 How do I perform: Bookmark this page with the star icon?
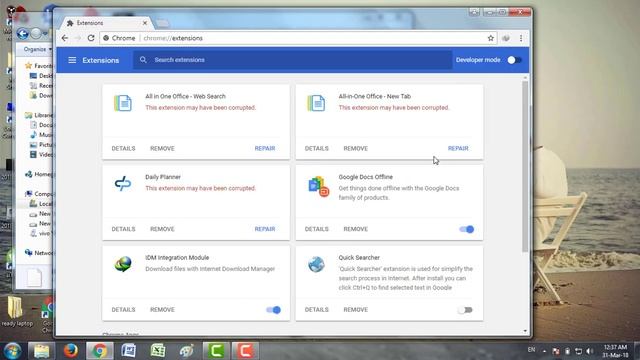[491, 38]
